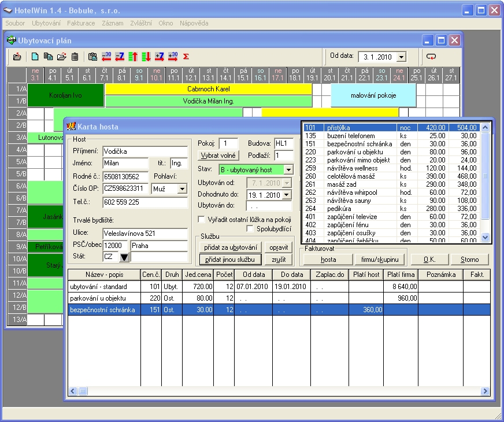The height and width of the screenshot is (422, 504).
Task: Click the Sigma summary icon
Action: click(186, 57)
